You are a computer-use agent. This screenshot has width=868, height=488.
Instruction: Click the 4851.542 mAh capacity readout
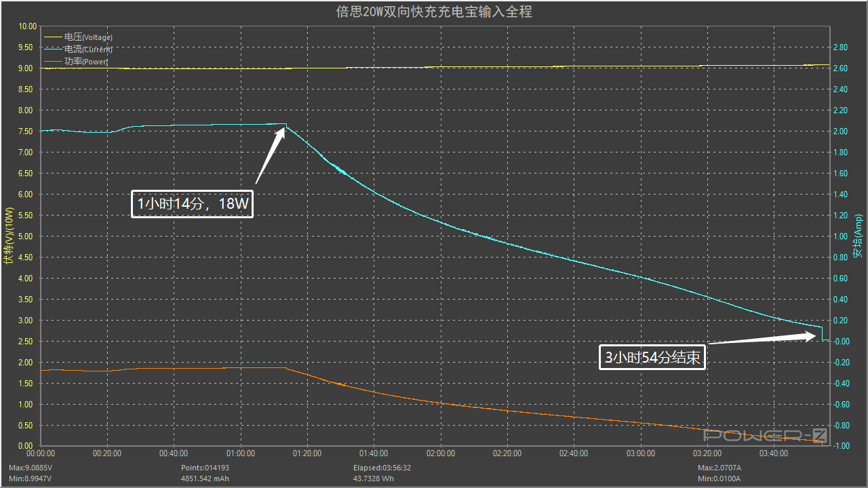(x=205, y=479)
